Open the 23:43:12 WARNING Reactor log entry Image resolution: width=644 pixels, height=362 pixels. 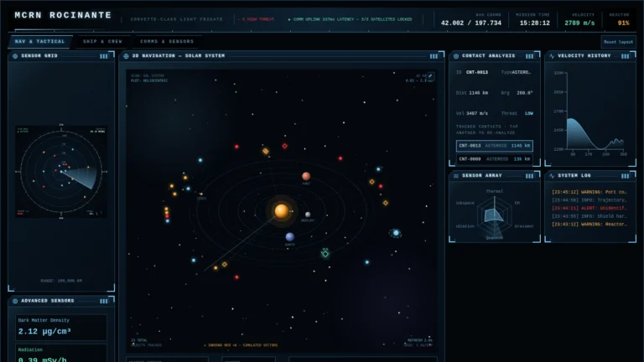[589, 225]
